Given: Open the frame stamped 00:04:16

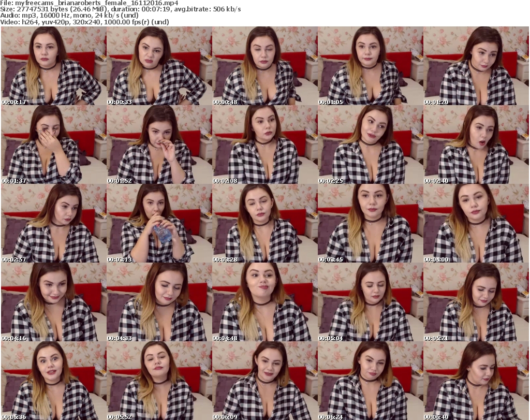Looking at the screenshot, I should [x=53, y=302].
